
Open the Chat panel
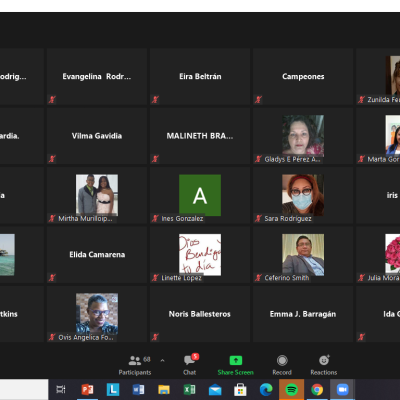click(190, 365)
